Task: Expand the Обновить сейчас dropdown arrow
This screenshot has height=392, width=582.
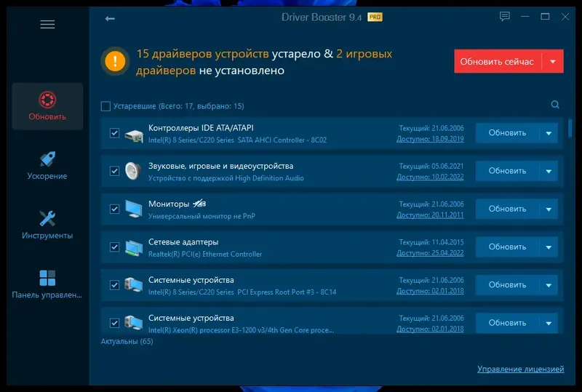Action: (x=553, y=61)
